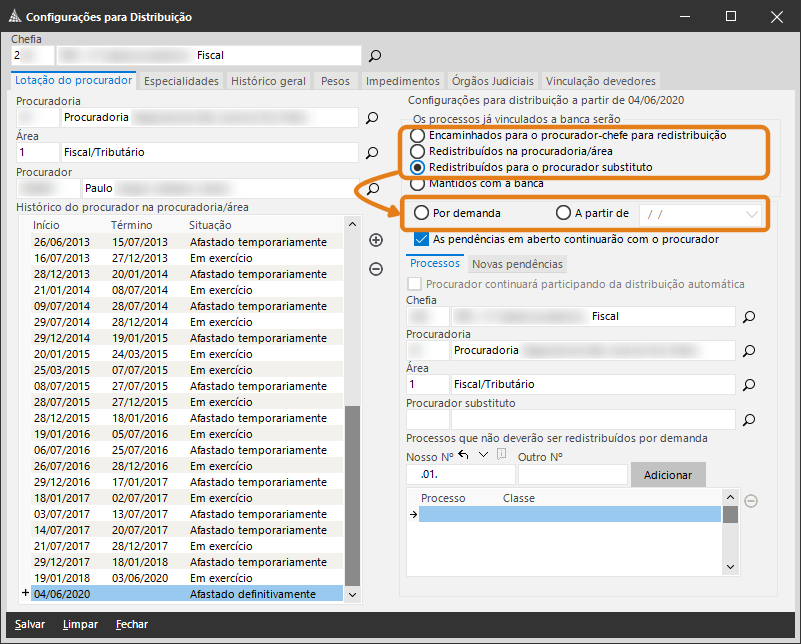Click the Adicionar button
The height and width of the screenshot is (644, 801).
[667, 474]
